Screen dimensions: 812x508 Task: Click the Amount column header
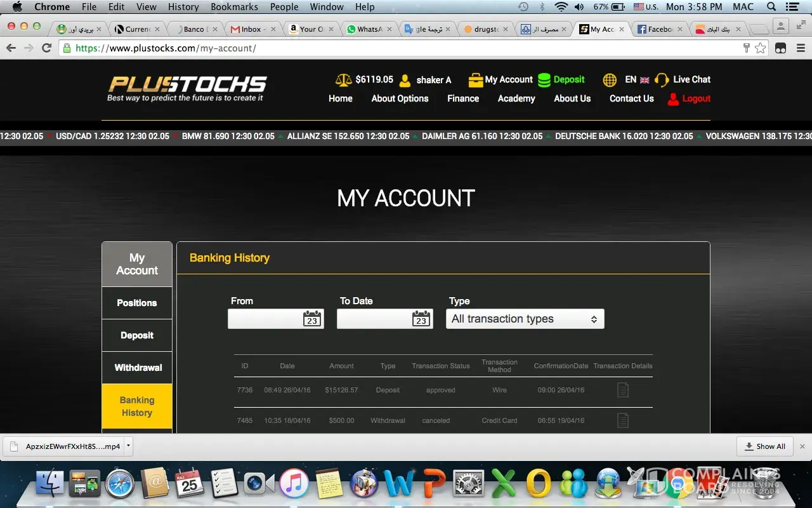pos(341,366)
